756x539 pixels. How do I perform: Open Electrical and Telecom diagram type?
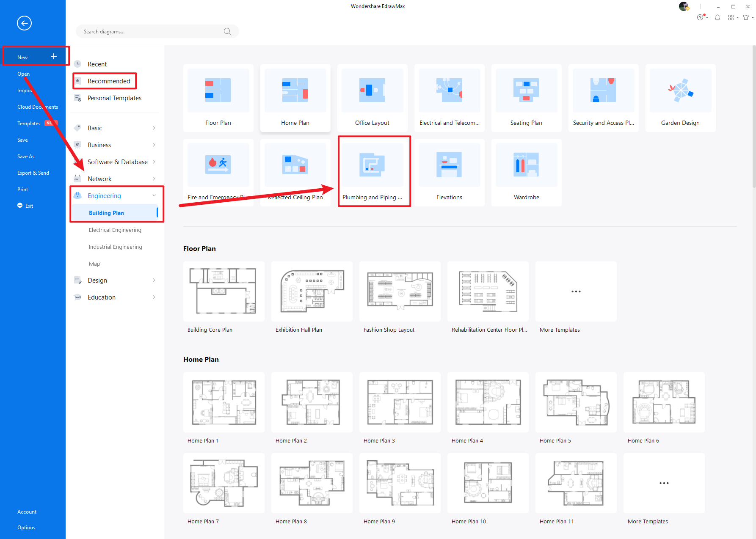450,98
